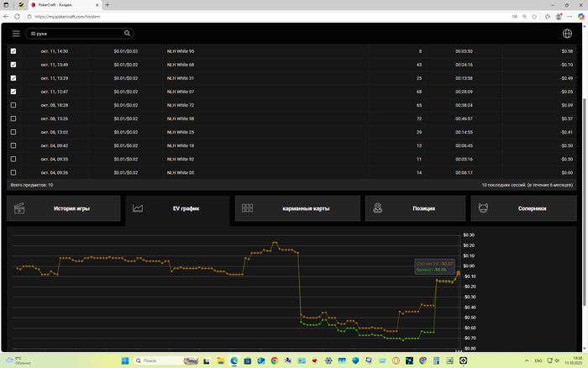
Task: Check the окт. 08, 13:26 session checkbox
Action: click(x=13, y=118)
